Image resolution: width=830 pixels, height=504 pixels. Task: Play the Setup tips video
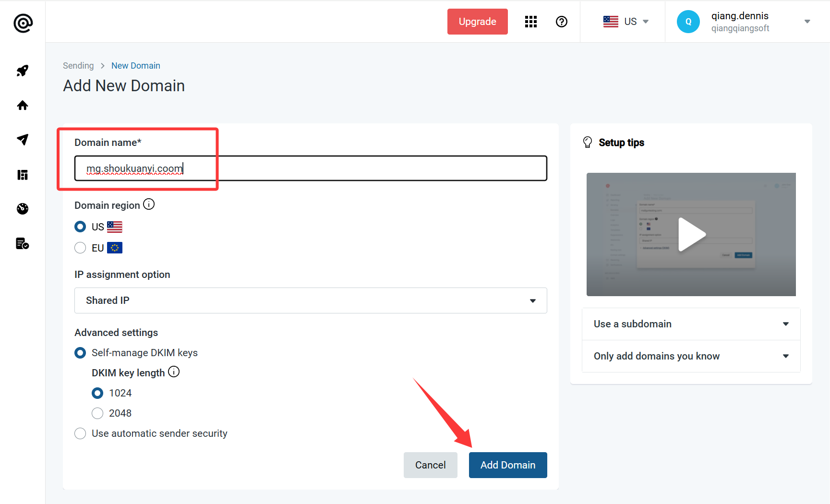tap(691, 234)
